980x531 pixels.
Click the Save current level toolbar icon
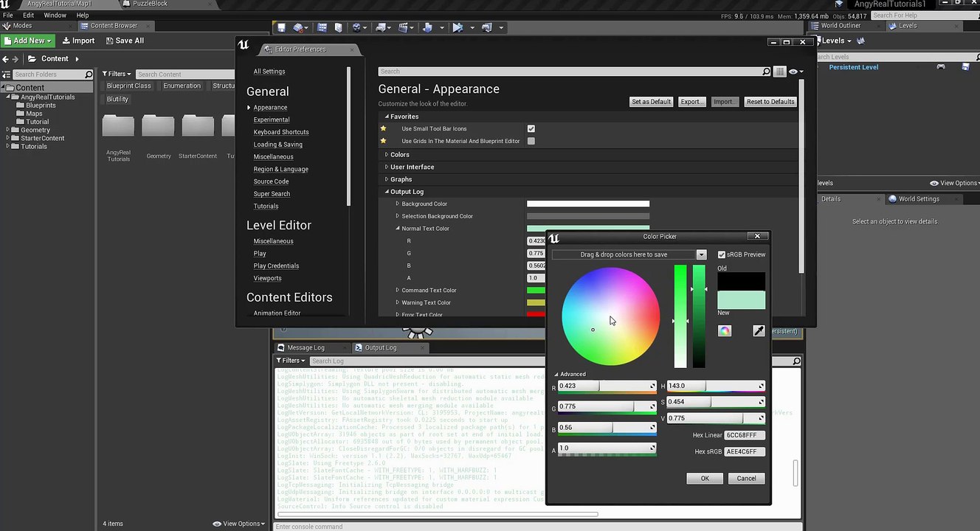[281, 27]
